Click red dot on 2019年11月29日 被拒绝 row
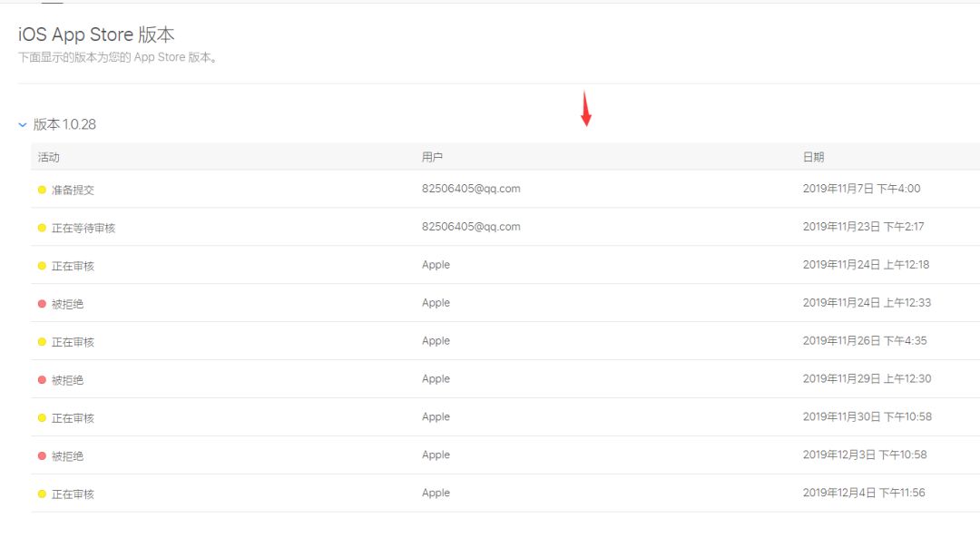Screen dimensions: 980x538 tap(42, 380)
